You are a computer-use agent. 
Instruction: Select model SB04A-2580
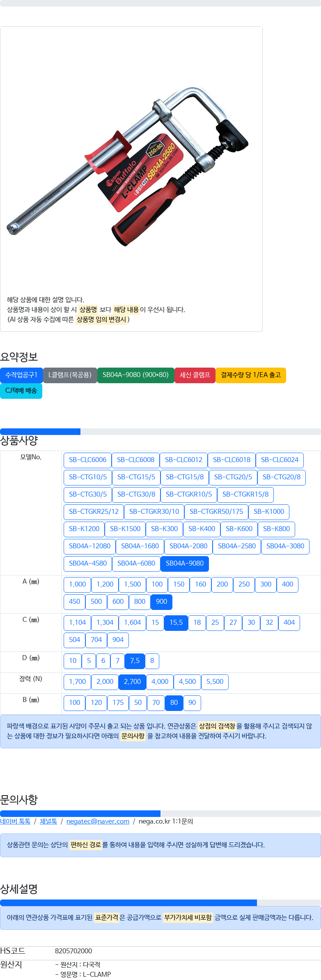[237, 546]
